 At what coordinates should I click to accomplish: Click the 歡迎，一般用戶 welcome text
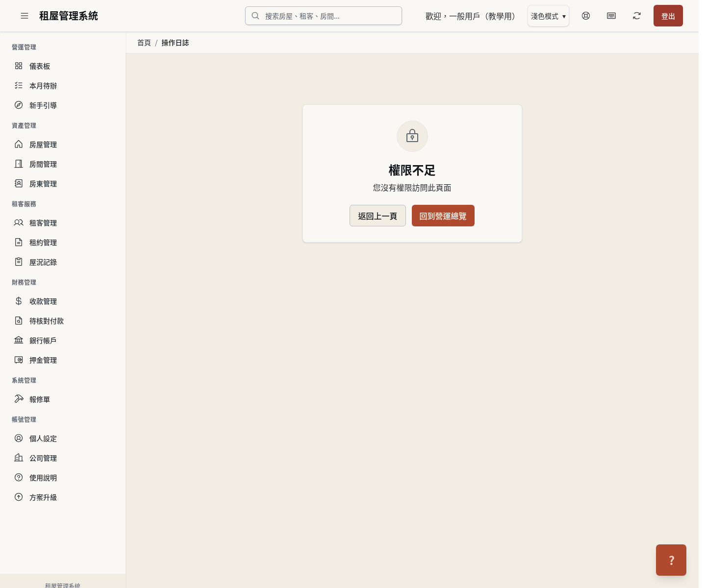[x=471, y=16]
